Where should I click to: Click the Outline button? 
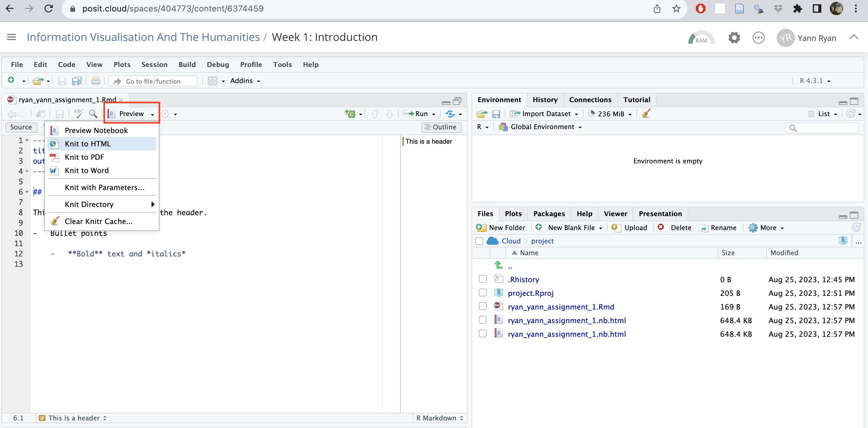(441, 127)
